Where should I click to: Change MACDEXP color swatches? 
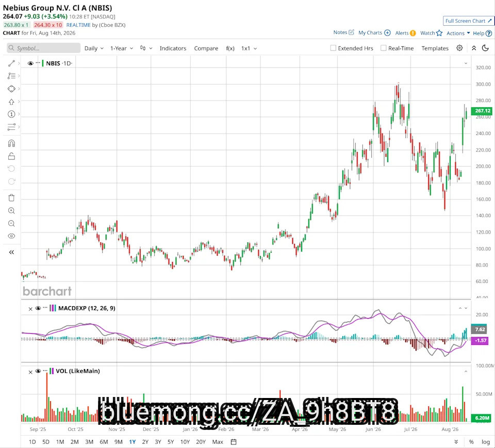coord(53,308)
